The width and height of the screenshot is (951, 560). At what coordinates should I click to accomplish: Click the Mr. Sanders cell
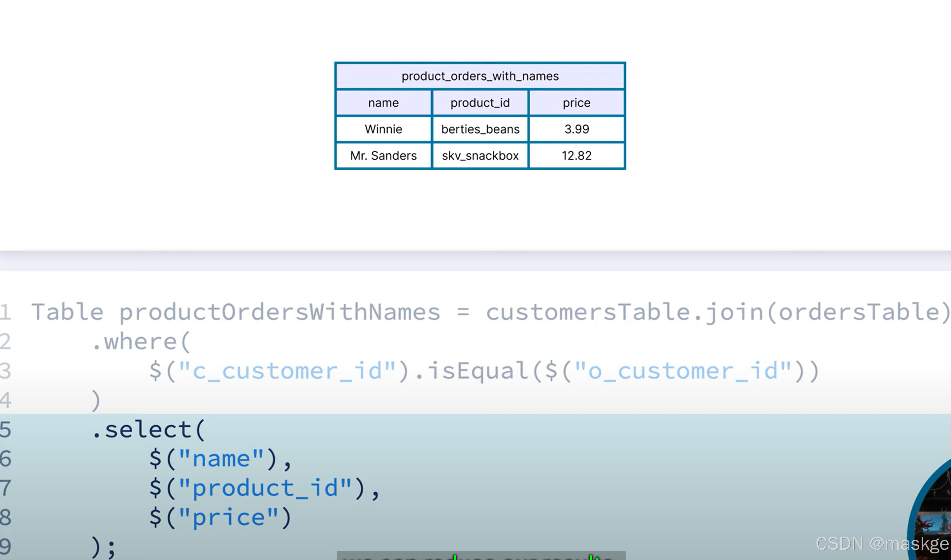coord(383,155)
